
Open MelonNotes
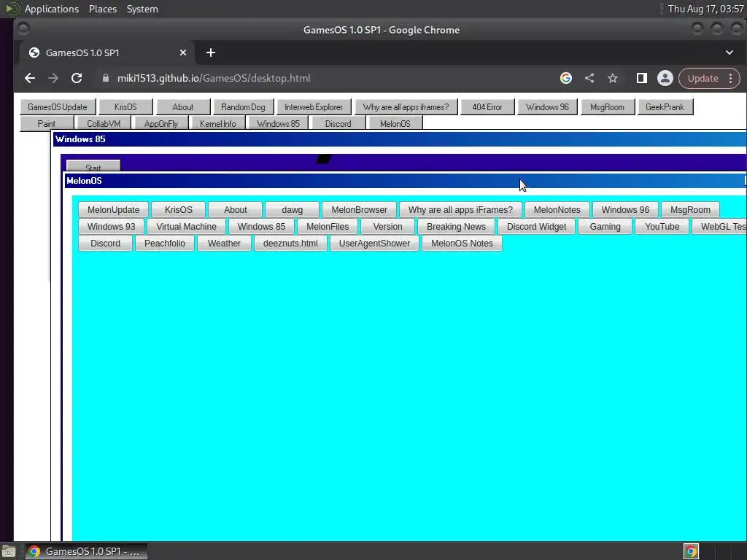[557, 209]
